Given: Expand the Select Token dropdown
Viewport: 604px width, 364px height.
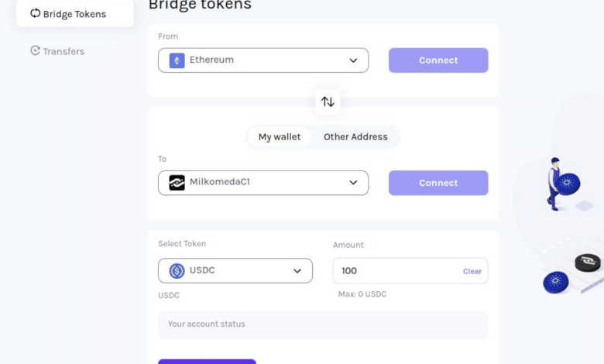Looking at the screenshot, I should coord(297,271).
